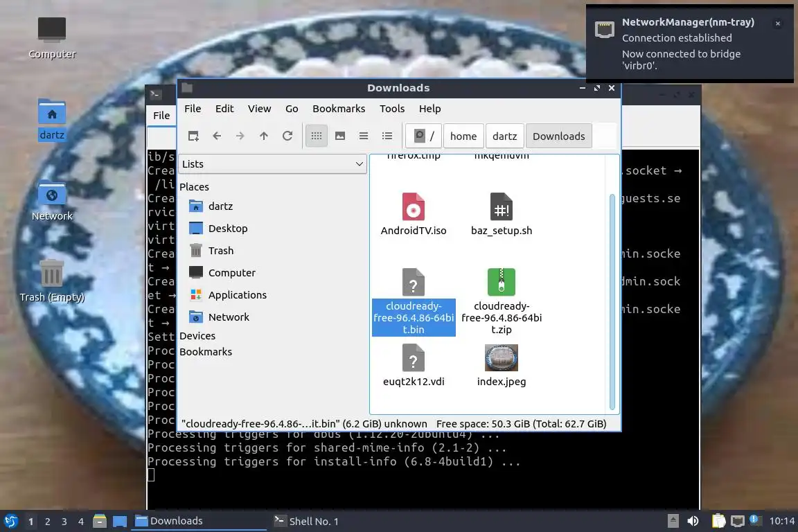Switch to compact view mode
This screenshot has height=532, width=798.
[x=364, y=136]
